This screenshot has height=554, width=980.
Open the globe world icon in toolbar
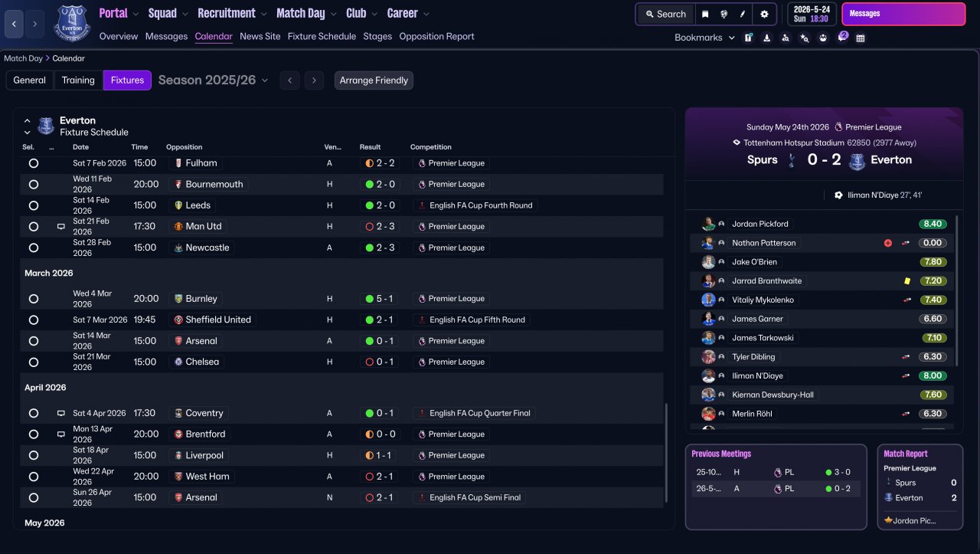[724, 14]
